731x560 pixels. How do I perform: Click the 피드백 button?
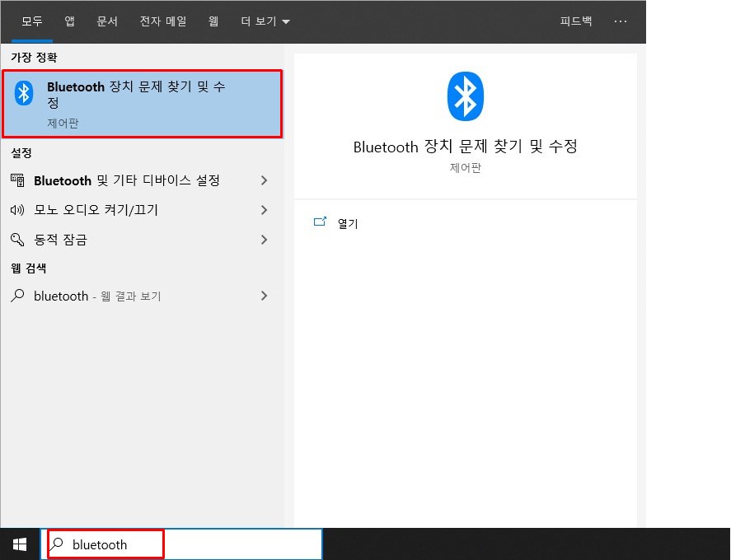[x=576, y=21]
